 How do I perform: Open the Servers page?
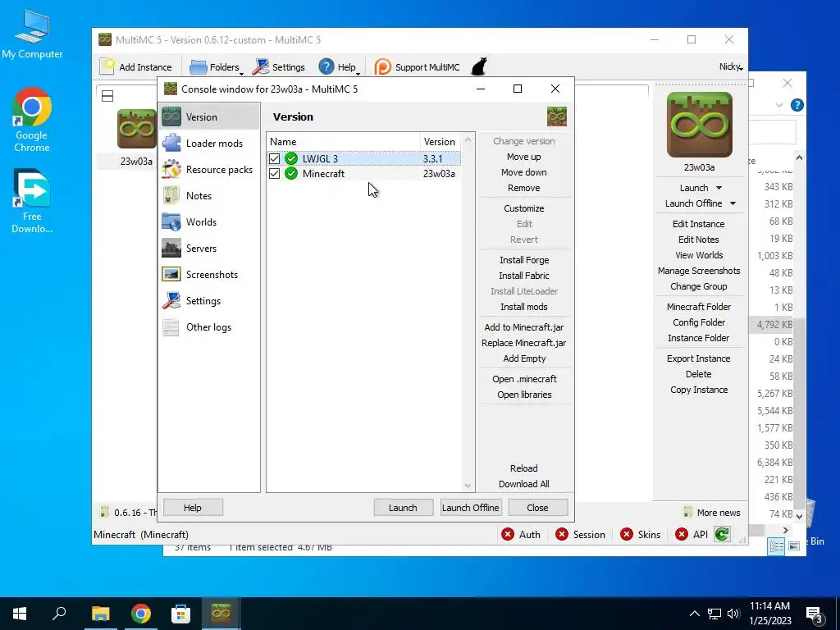click(209, 248)
